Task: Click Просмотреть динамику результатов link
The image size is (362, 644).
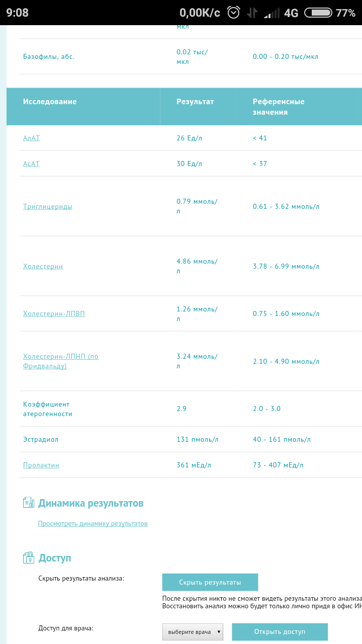Action: [93, 524]
